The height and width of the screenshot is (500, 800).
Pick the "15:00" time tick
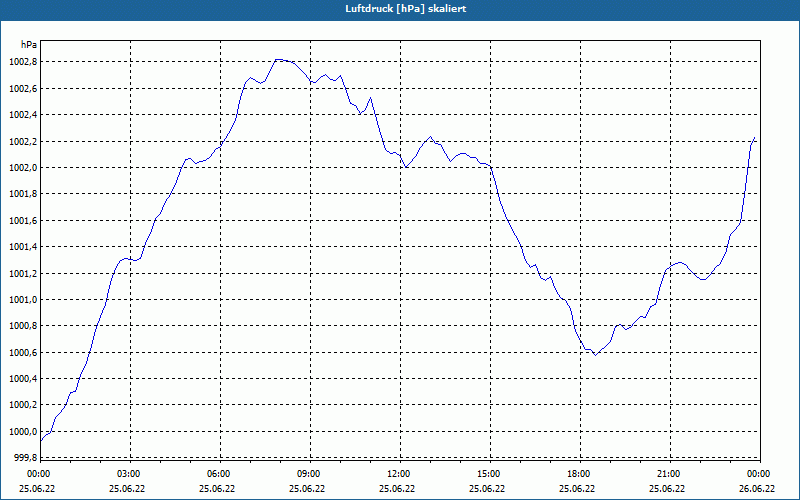pyautogui.click(x=488, y=474)
